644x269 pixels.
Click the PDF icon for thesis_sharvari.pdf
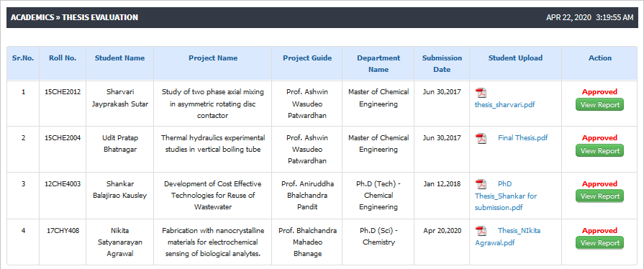click(481, 93)
